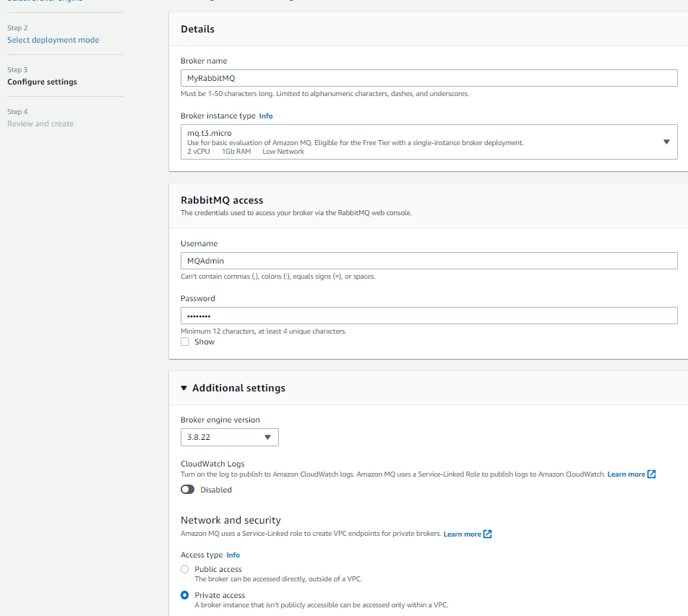Check the Show password checkbox
This screenshot has height=616, width=688.
pos(185,342)
